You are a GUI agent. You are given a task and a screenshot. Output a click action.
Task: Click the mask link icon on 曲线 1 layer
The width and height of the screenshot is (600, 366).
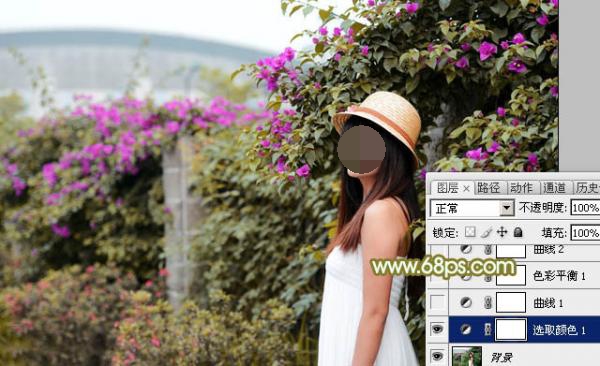[488, 303]
